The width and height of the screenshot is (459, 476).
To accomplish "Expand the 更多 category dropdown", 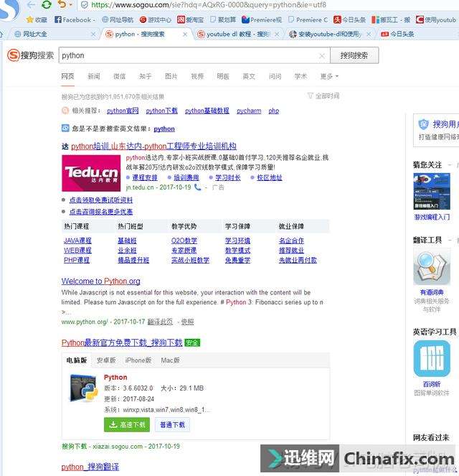I will point(329,76).
